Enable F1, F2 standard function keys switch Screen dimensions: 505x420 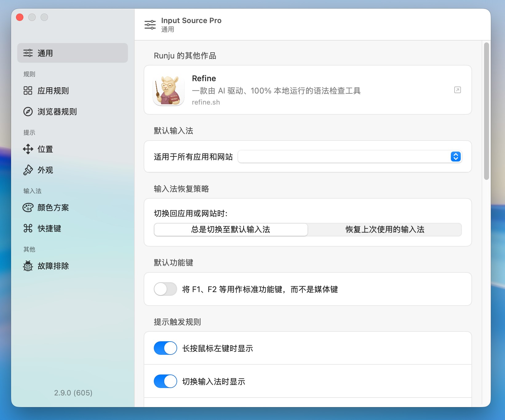click(165, 289)
